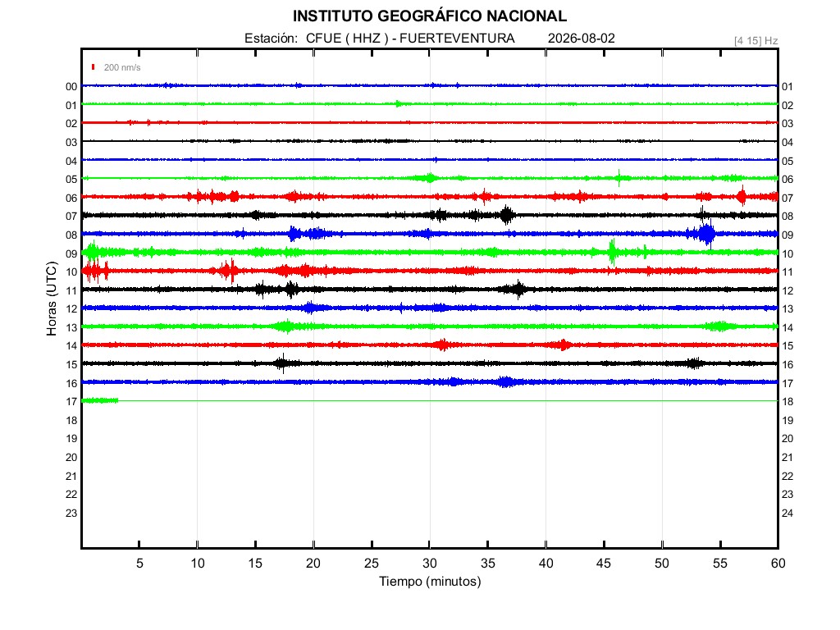Click minute tick label 5 on time axis
Image resolution: width=840 pixels, height=630 pixels.
click(139, 564)
